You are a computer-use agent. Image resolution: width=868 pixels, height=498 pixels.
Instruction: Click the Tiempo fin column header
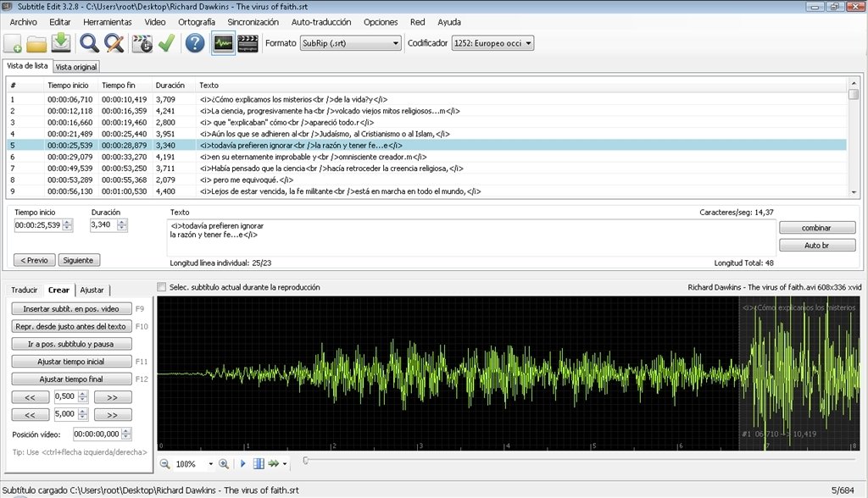tap(125, 86)
